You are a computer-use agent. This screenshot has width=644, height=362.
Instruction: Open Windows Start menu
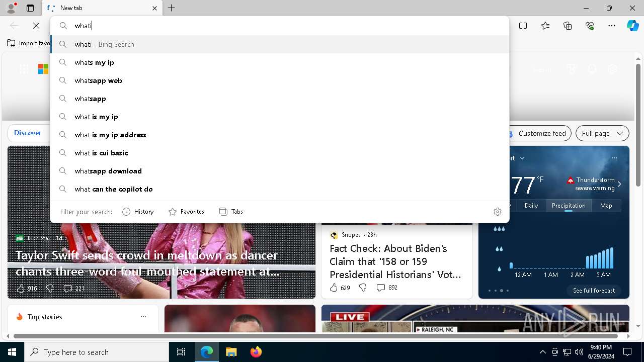tap(12, 352)
